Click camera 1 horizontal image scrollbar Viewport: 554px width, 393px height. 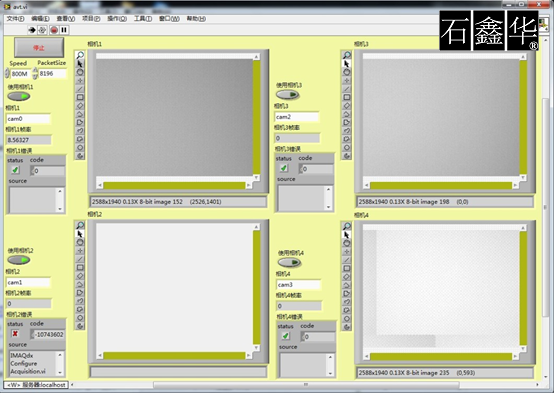tap(174, 185)
